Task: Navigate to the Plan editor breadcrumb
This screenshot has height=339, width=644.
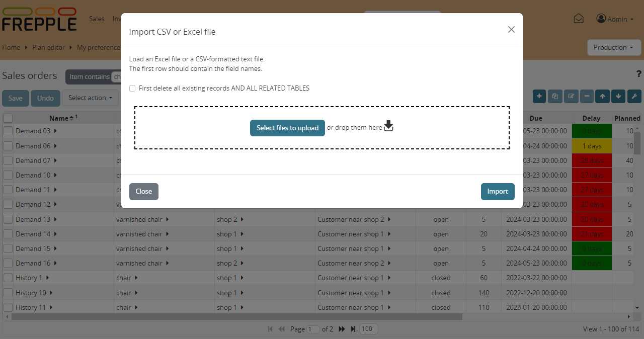Action: click(x=48, y=47)
